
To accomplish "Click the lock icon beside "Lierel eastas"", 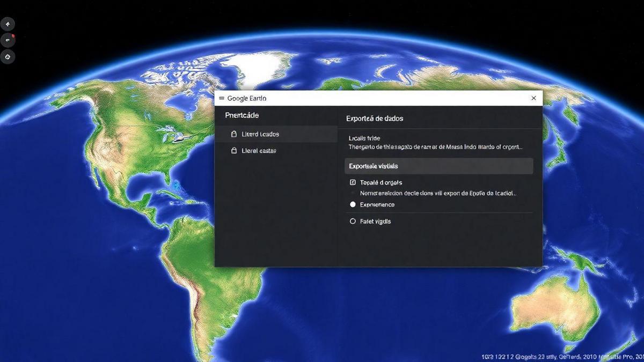I will click(233, 151).
